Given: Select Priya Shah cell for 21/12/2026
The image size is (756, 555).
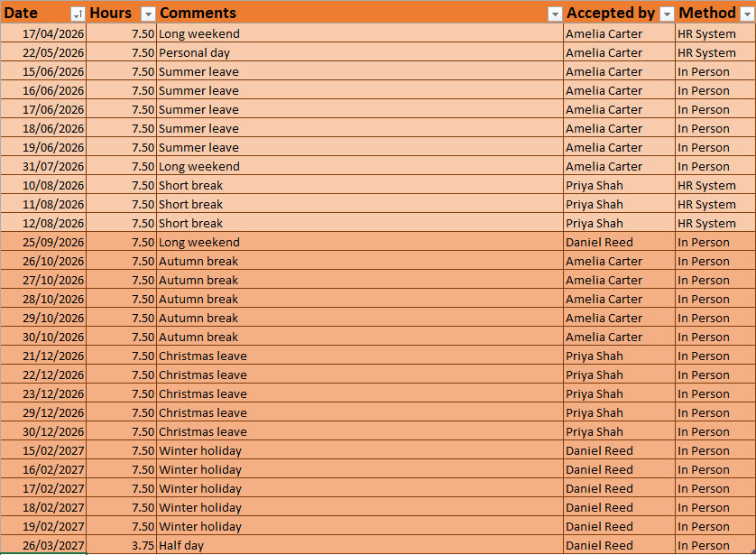Looking at the screenshot, I should (x=619, y=356).
